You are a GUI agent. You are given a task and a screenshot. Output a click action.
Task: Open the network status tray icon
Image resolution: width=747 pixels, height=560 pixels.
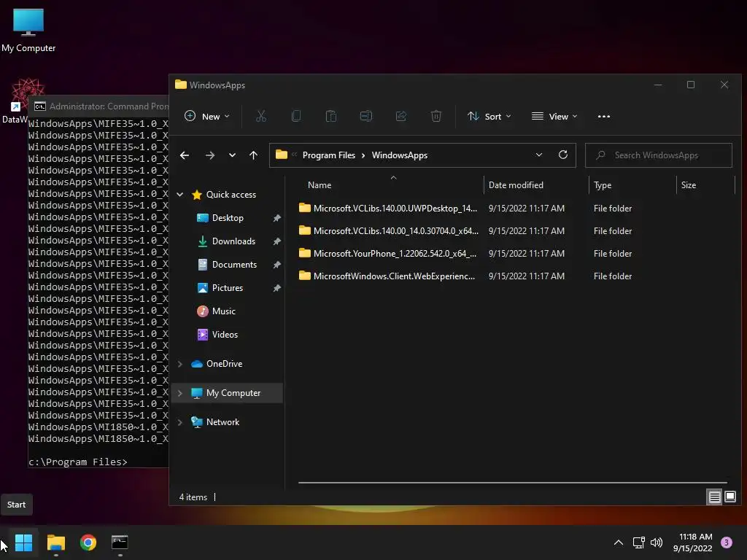(x=638, y=542)
